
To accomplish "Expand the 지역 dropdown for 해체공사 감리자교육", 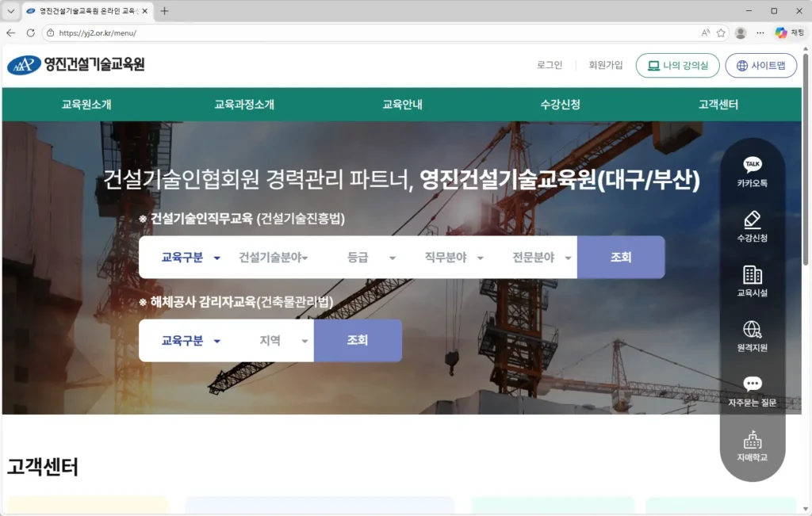I will [x=283, y=341].
